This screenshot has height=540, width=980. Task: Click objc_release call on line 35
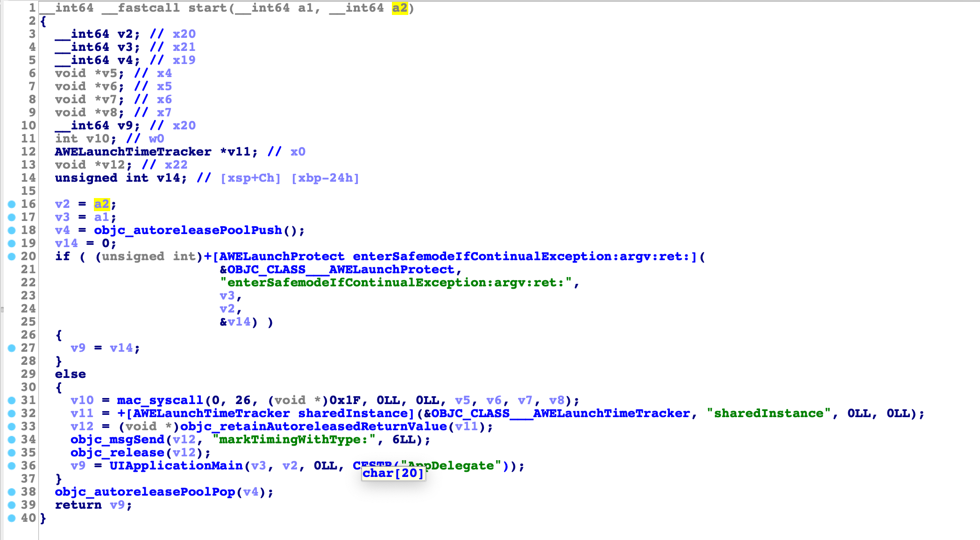pos(117,453)
